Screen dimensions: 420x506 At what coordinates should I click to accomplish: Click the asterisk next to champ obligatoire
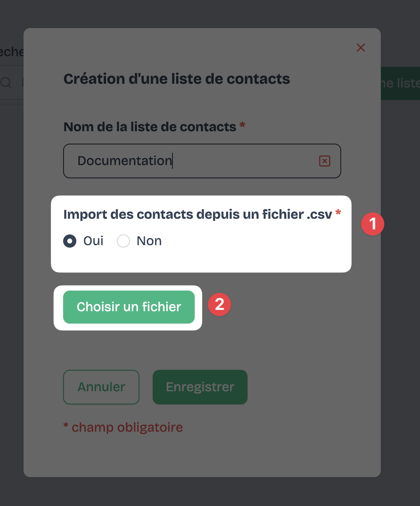click(x=66, y=427)
